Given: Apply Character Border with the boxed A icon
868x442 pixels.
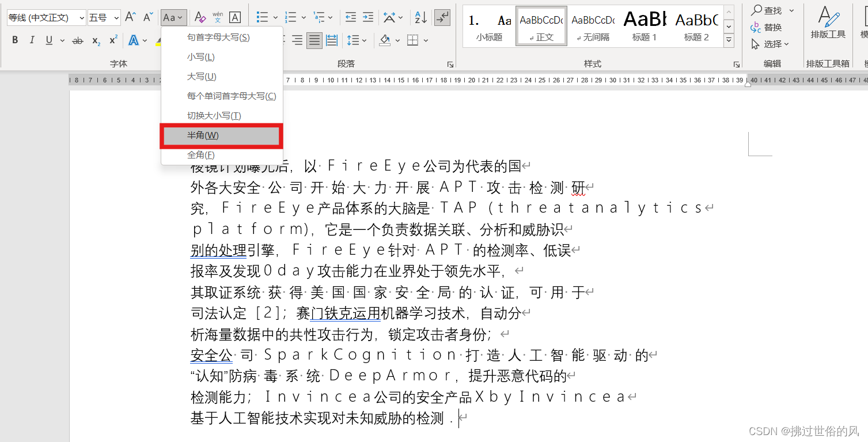Looking at the screenshot, I should (x=235, y=17).
